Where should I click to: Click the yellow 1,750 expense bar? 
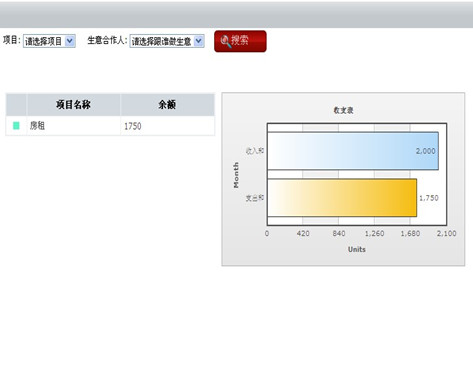pyautogui.click(x=342, y=198)
